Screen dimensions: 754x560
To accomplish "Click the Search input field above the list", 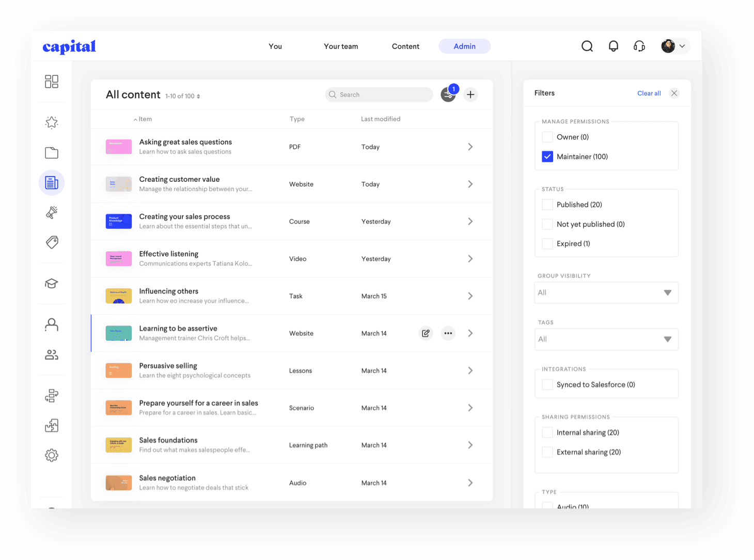I will 379,94.
